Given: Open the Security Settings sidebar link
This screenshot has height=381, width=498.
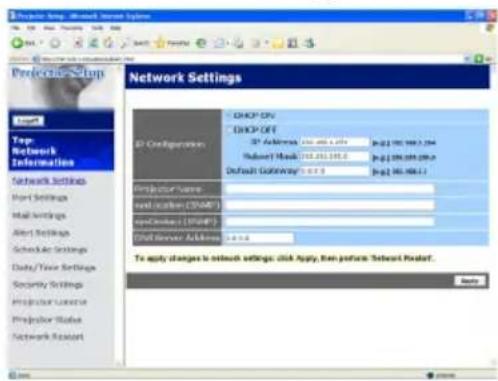Looking at the screenshot, I should click(x=48, y=285).
